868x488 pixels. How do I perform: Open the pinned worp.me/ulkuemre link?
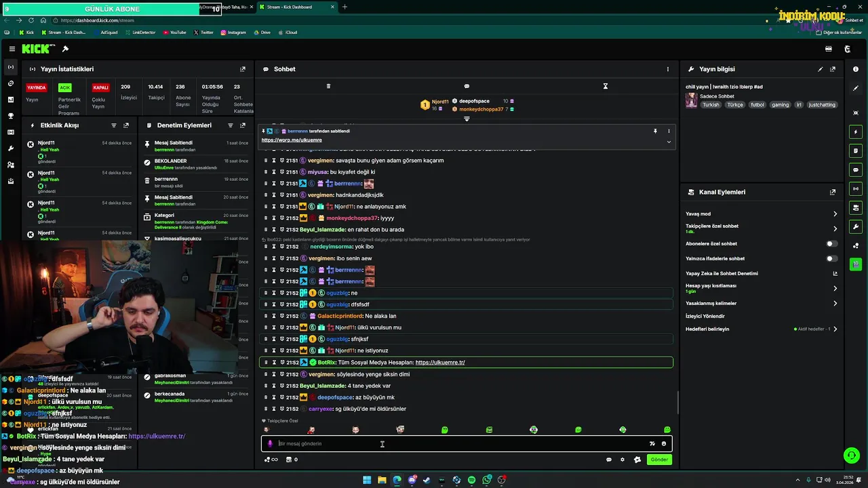(292, 140)
